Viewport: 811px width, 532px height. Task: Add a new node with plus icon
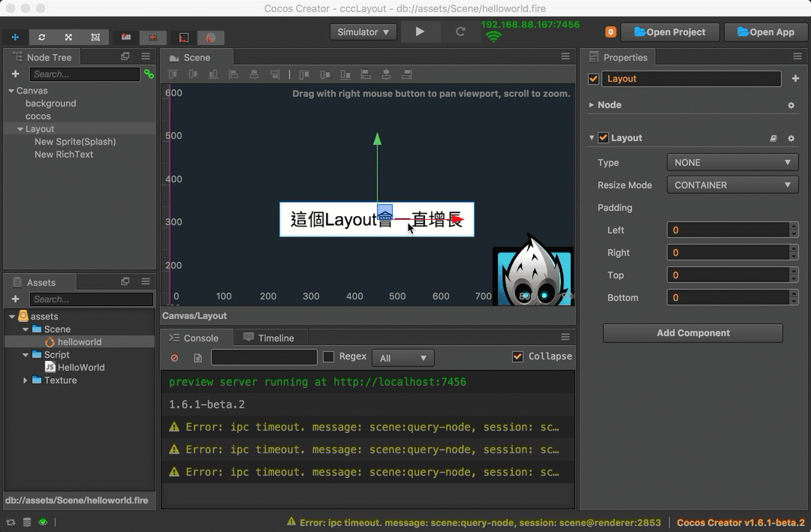16,74
